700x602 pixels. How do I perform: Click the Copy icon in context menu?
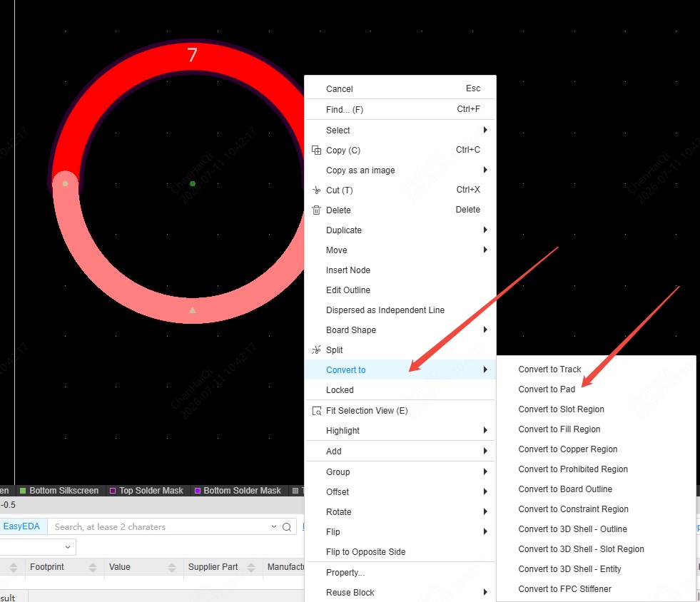click(316, 150)
